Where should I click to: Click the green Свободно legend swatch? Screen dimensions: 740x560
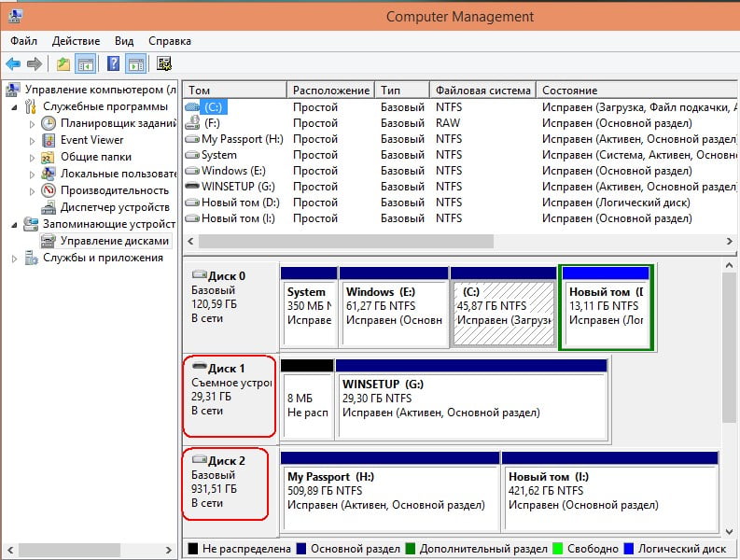point(559,549)
